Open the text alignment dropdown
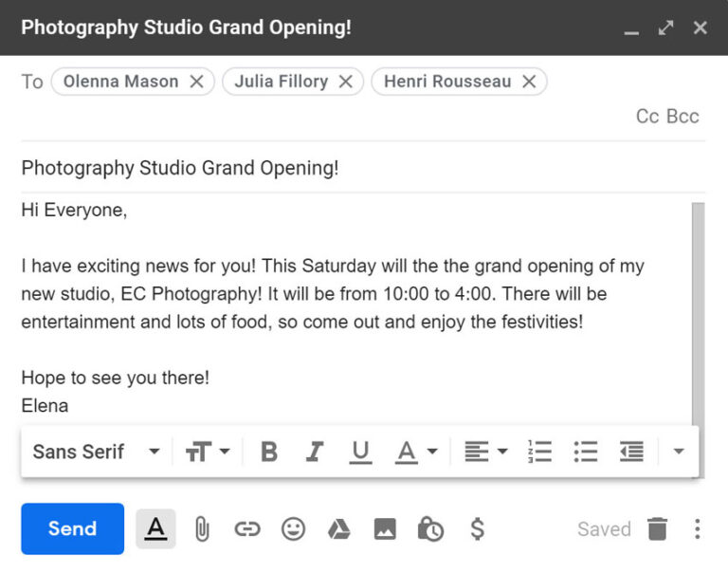 pyautogui.click(x=486, y=452)
